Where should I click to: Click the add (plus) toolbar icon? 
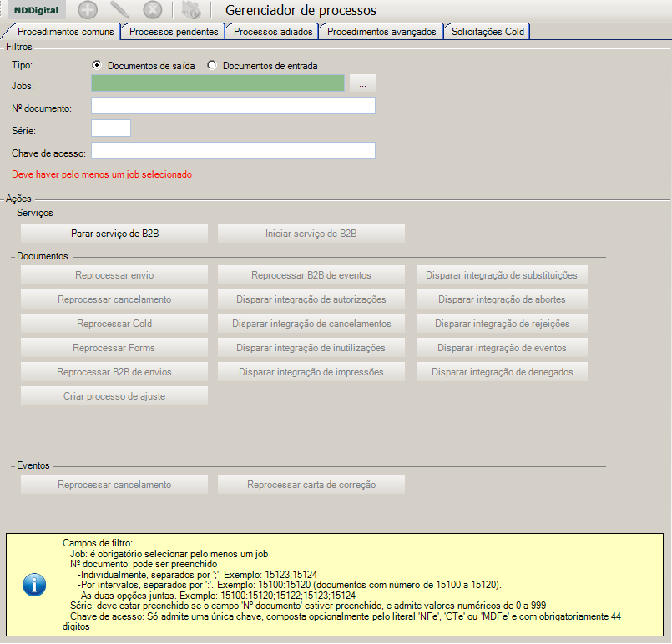click(88, 10)
